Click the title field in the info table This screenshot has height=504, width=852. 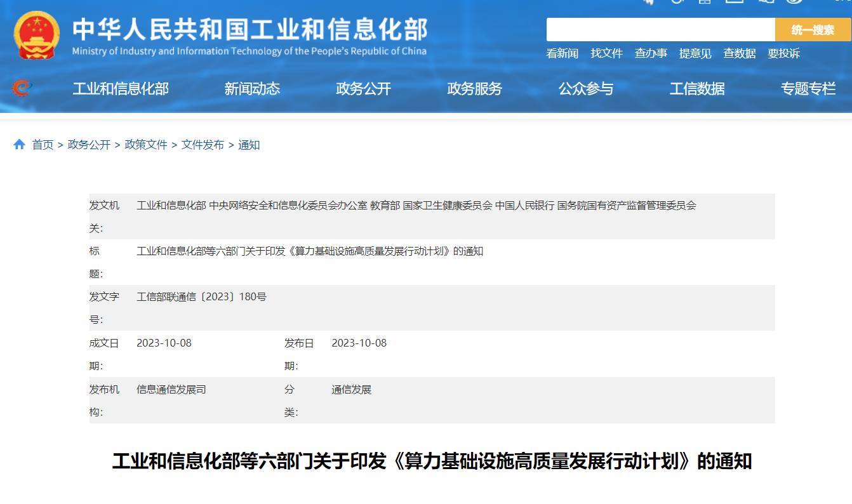point(310,251)
